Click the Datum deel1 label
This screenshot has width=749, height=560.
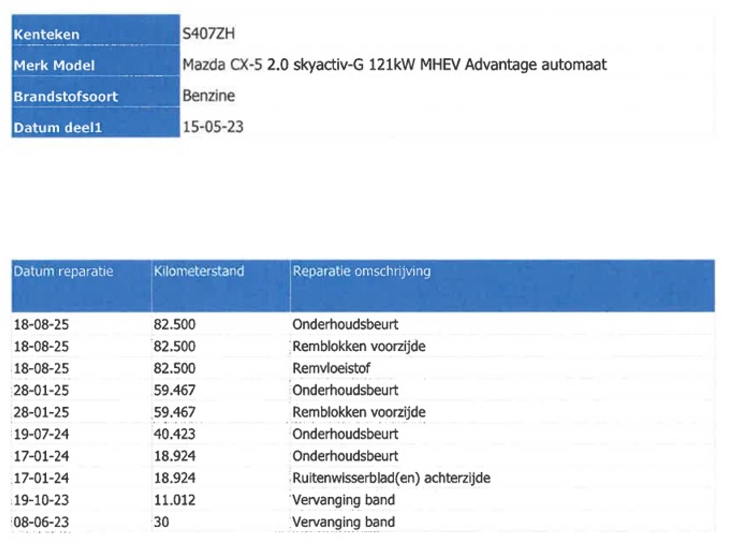tap(58, 128)
